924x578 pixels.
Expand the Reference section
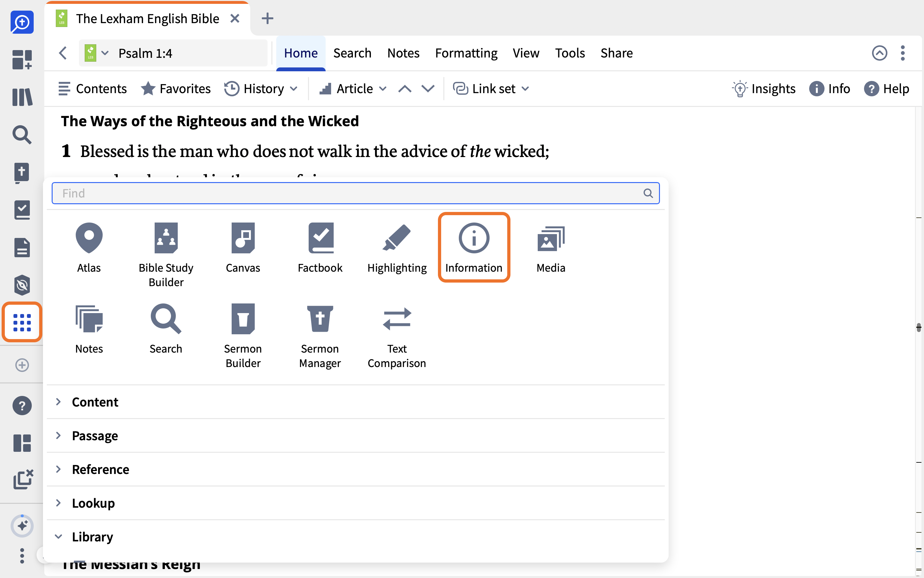click(355, 469)
